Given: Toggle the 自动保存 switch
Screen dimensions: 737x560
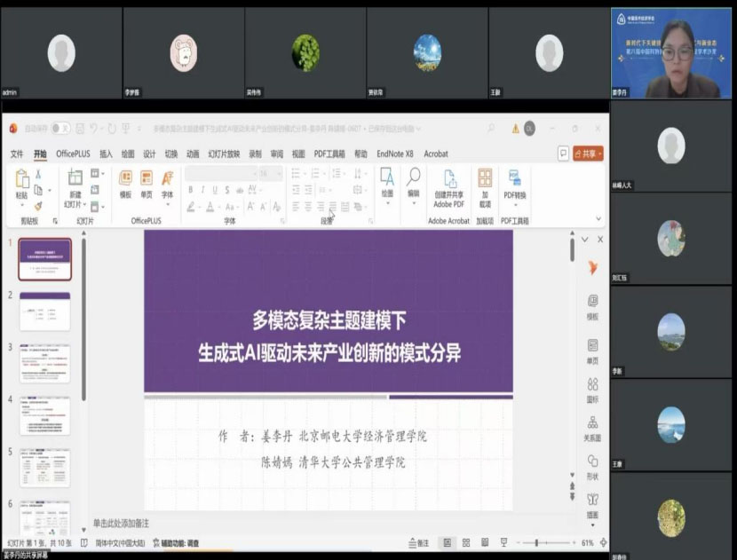Looking at the screenshot, I should (60, 128).
